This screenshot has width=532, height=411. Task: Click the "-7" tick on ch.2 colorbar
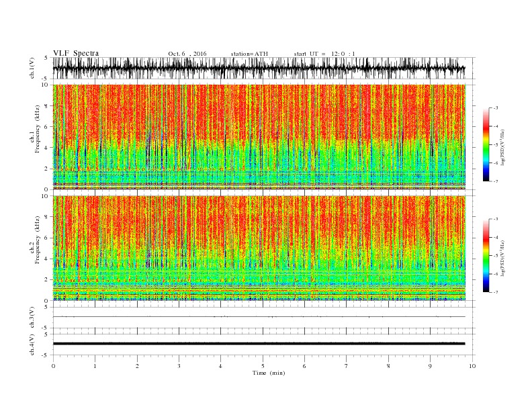point(495,292)
